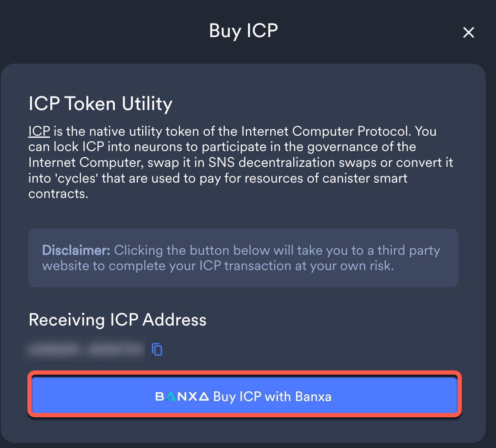
Task: Close the Buy ICP dialog
Action: point(468,32)
